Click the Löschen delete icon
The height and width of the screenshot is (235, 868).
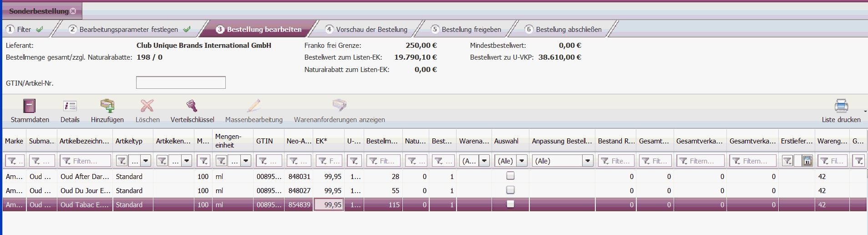[147, 106]
